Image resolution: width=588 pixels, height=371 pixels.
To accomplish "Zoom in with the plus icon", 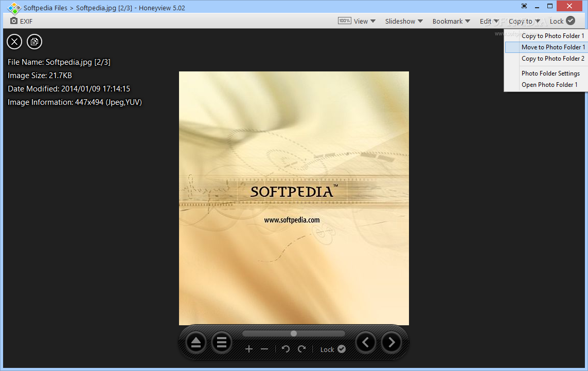I will coord(248,349).
